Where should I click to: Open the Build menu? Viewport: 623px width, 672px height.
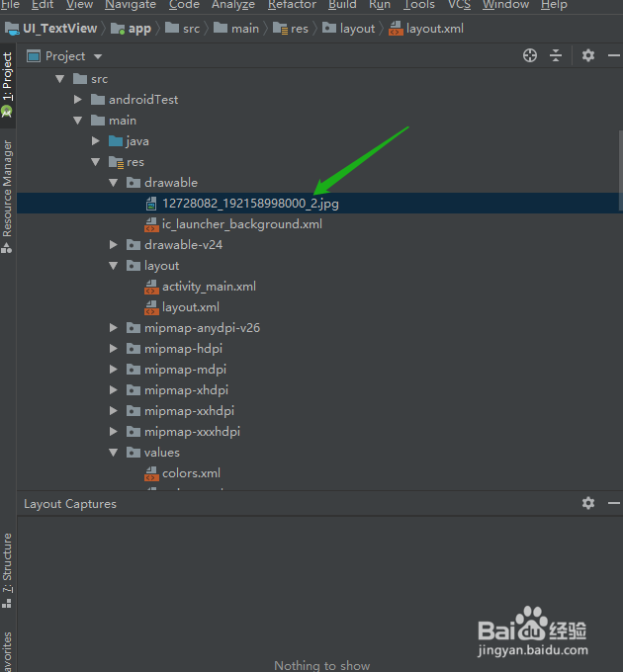click(x=342, y=4)
